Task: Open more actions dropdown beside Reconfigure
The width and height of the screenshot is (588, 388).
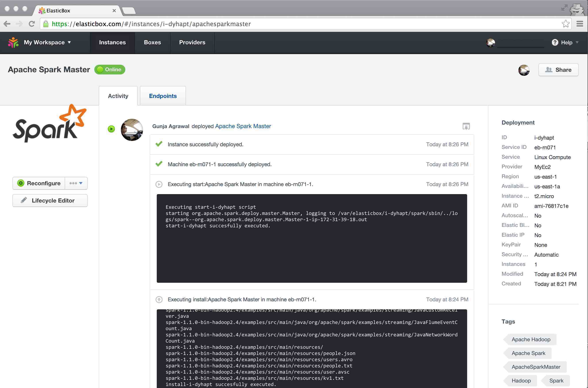Action: 76,183
